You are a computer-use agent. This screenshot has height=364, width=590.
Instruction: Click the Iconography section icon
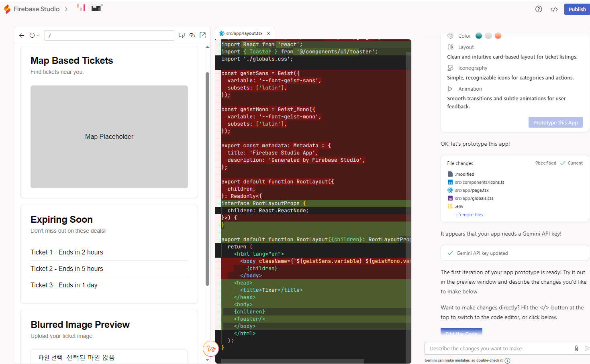450,68
